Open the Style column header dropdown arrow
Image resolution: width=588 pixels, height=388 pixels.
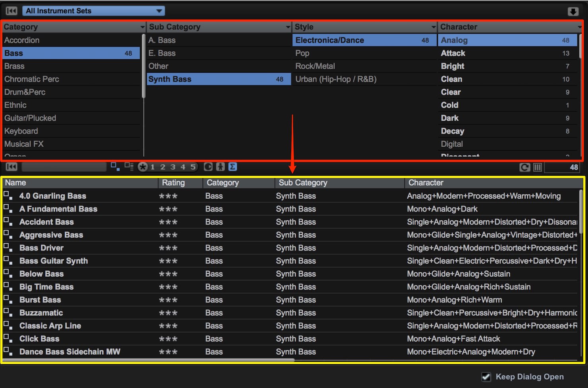point(434,27)
